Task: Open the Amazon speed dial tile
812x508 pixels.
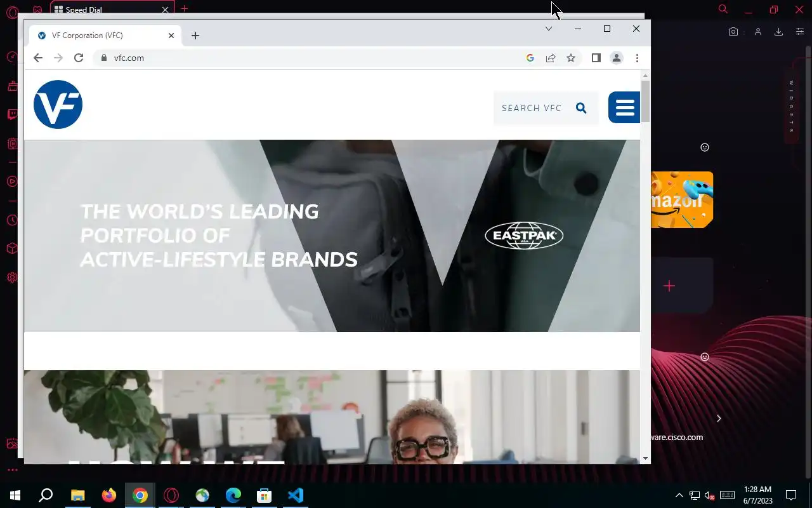Action: coord(682,199)
